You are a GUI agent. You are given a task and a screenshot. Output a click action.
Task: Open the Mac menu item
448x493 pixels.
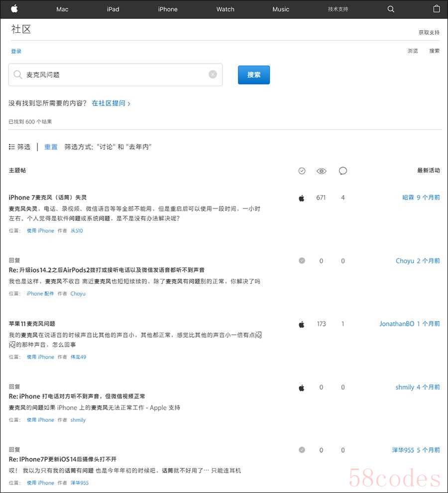coord(62,9)
